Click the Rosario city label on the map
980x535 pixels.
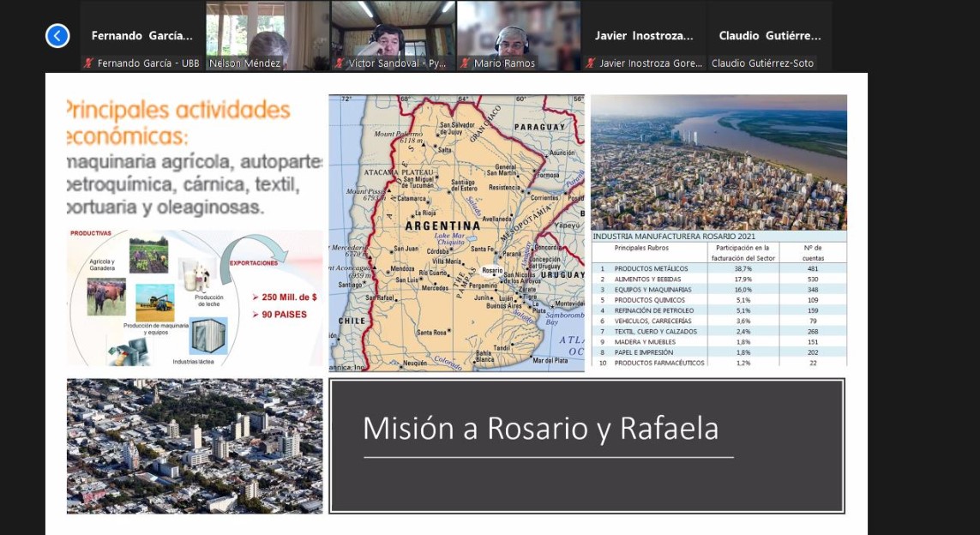pos(492,271)
